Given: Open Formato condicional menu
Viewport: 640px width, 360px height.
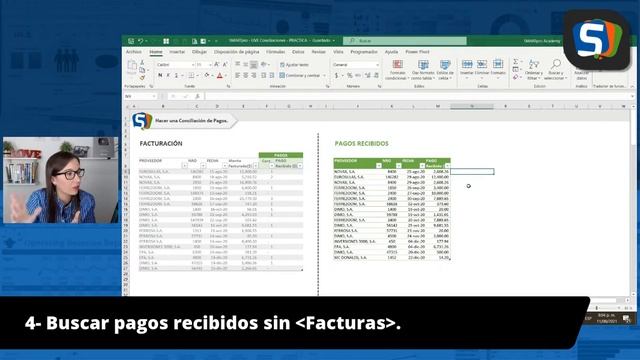Looking at the screenshot, I should [x=397, y=70].
